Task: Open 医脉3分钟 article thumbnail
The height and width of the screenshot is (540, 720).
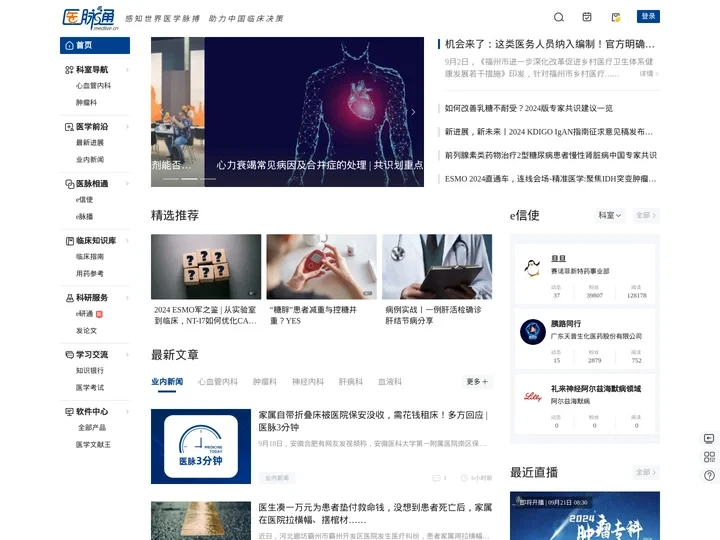Action: coord(201,446)
